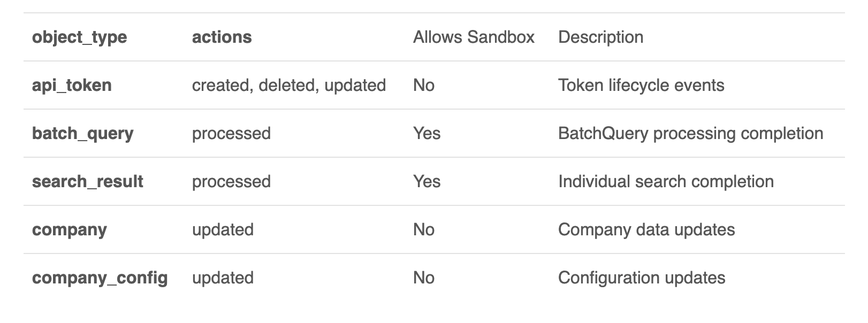Click 'created, deleted, updated' actions cell
Viewport: 868px width, 323px height.
click(289, 86)
